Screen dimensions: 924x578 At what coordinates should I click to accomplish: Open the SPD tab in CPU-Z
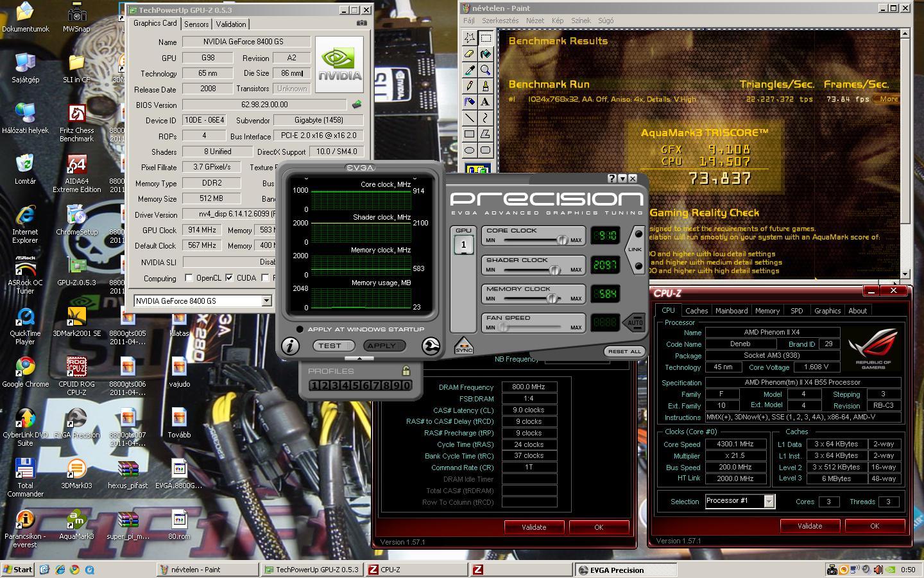[x=797, y=311]
